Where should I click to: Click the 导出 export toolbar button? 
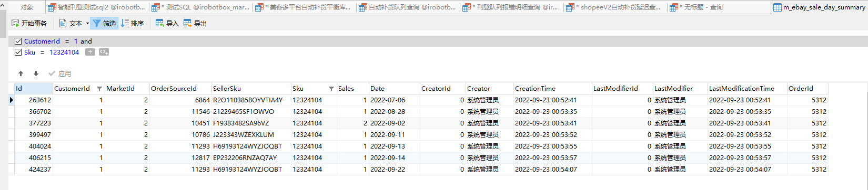195,23
